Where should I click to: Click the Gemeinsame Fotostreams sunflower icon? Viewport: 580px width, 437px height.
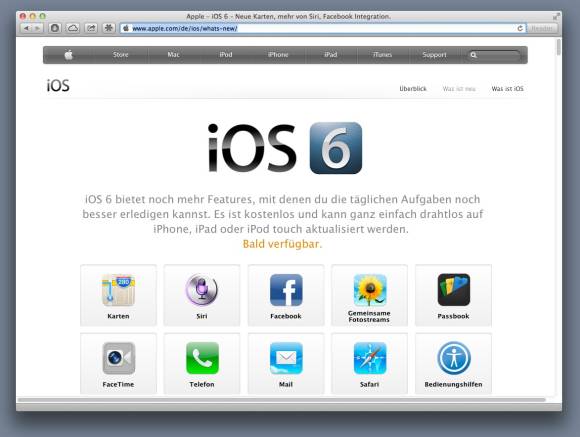point(370,290)
